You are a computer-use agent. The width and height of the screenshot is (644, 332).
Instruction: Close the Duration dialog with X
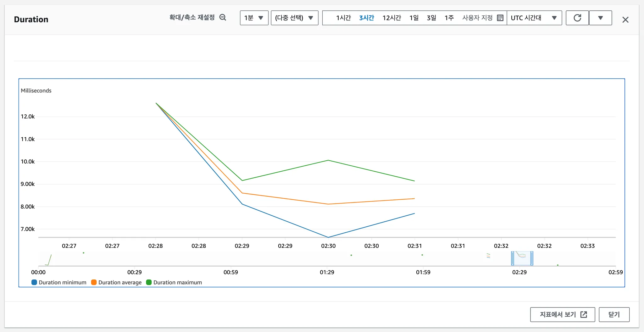[625, 20]
